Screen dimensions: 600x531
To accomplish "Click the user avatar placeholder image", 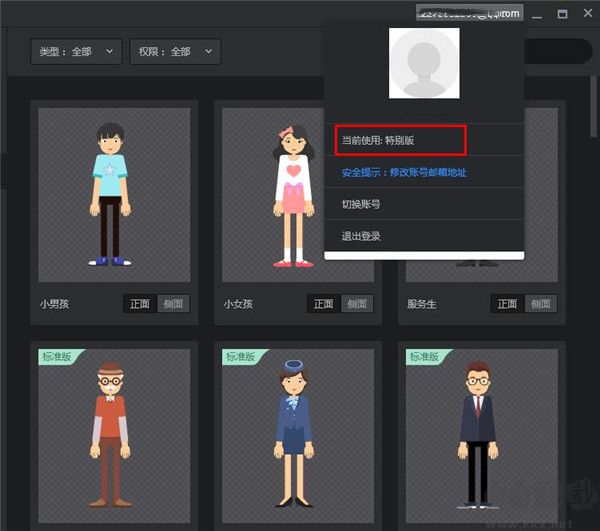I will [x=424, y=63].
